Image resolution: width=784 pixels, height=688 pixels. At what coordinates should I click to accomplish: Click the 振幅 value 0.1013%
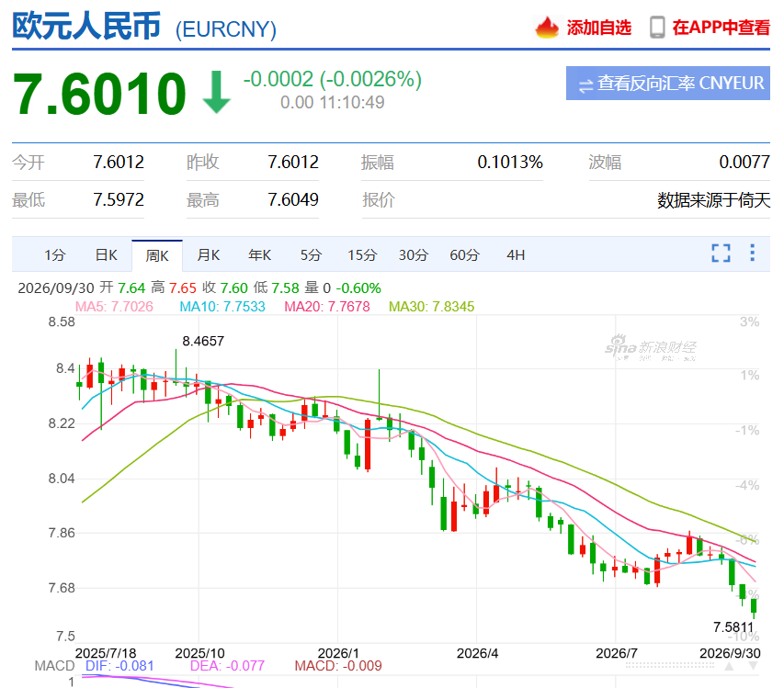coord(510,162)
